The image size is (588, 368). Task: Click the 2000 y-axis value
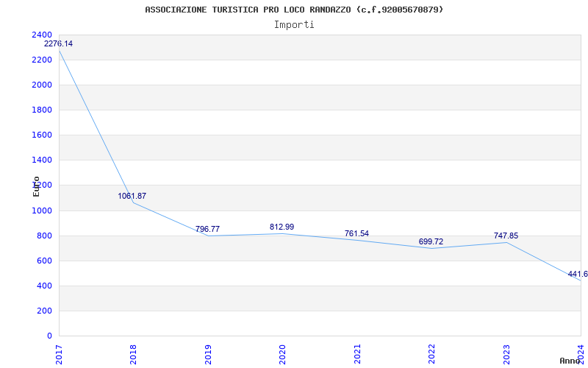[x=42, y=85]
